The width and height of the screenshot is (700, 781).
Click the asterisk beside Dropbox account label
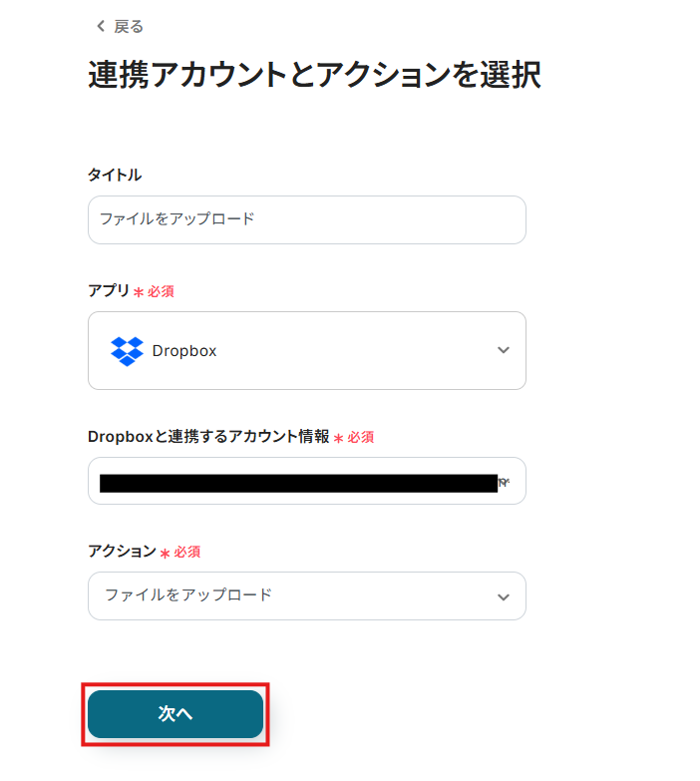tap(338, 438)
